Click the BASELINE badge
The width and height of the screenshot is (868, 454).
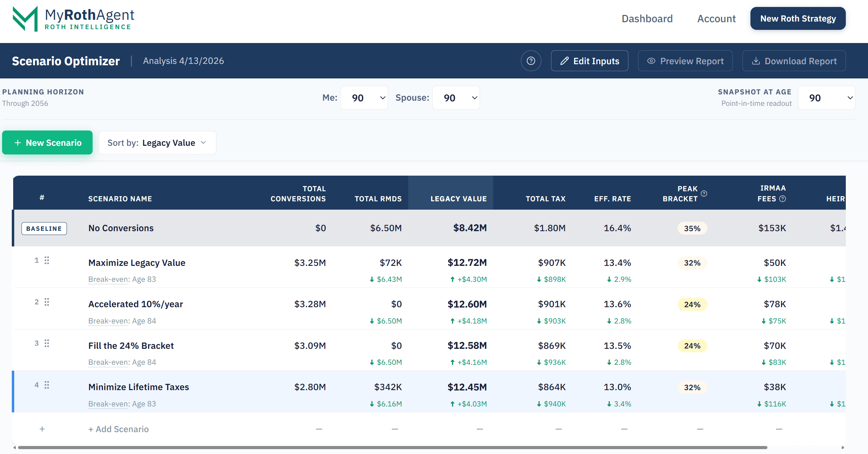(x=44, y=228)
